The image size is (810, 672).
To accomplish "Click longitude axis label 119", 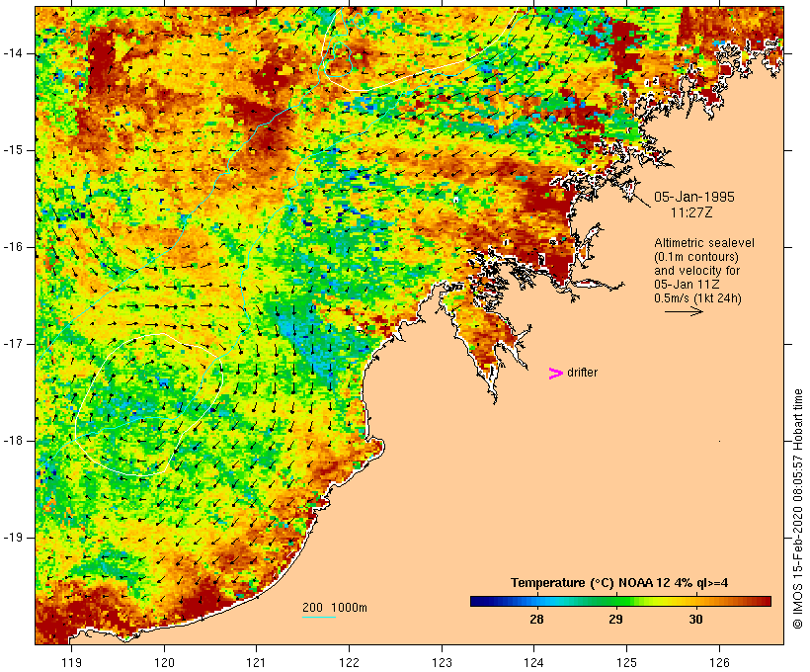I will [x=71, y=662].
